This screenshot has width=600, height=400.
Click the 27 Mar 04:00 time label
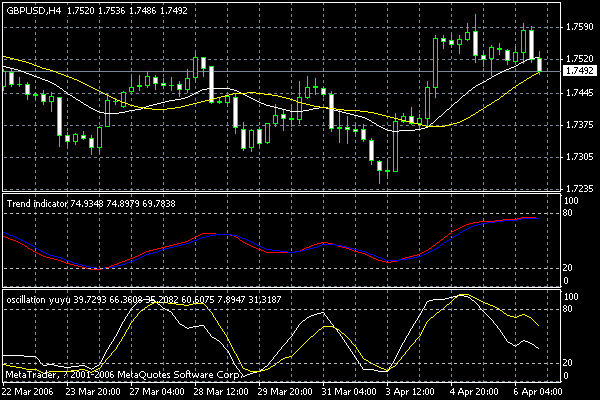[157, 392]
